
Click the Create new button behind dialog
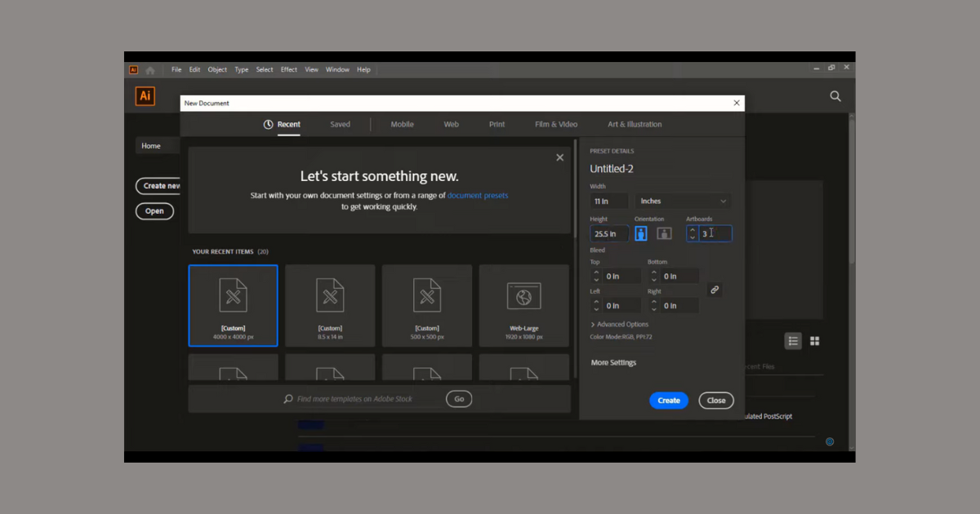point(158,186)
